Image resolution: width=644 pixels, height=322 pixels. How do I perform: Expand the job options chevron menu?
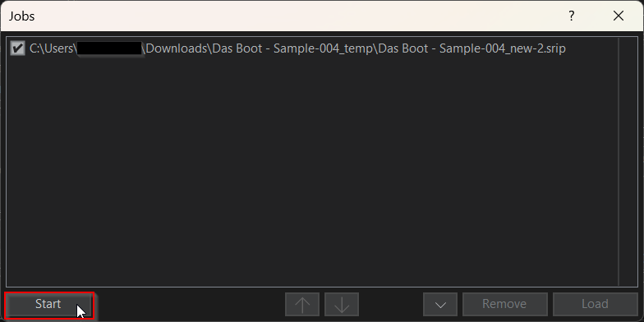(440, 304)
